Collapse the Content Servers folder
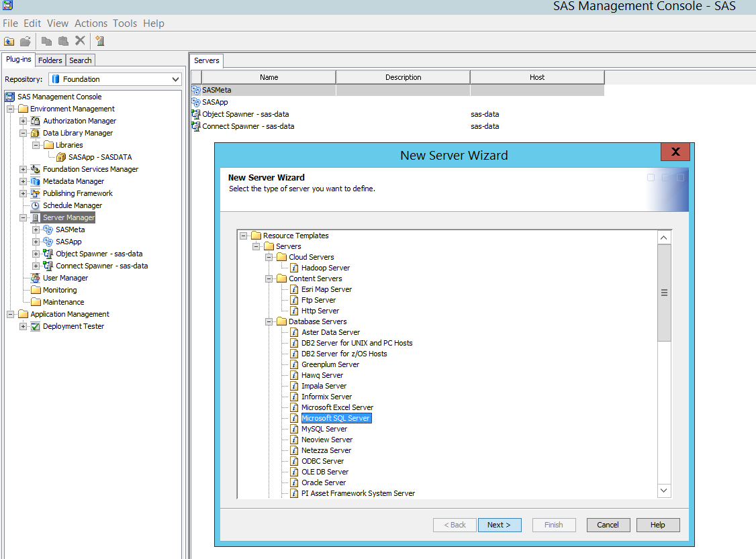The width and height of the screenshot is (756, 559). [269, 278]
